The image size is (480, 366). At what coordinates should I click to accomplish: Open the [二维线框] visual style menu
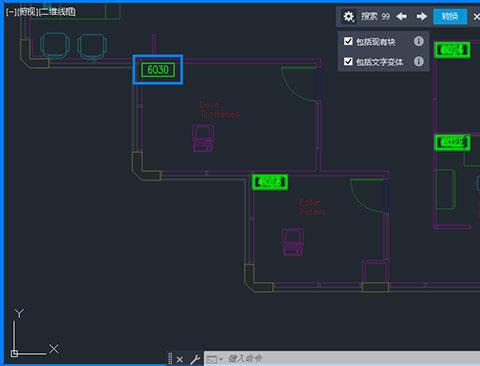(x=57, y=12)
